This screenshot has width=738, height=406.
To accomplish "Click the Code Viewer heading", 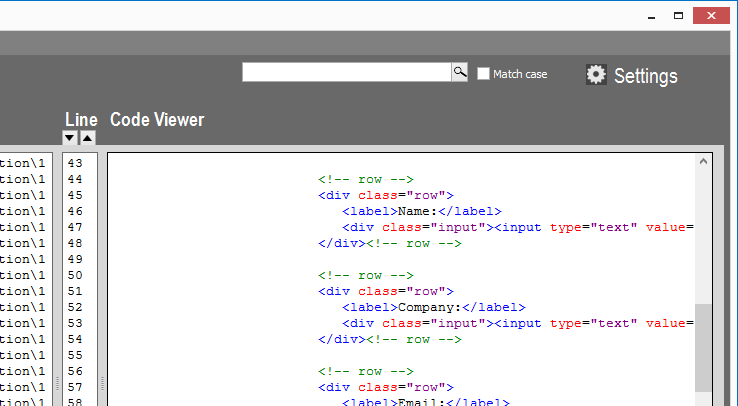I will point(157,120).
